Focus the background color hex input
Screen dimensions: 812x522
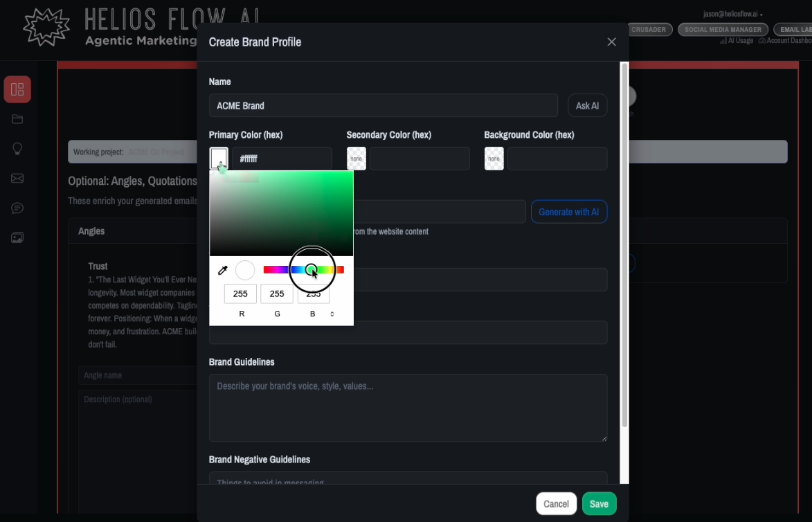coord(557,159)
